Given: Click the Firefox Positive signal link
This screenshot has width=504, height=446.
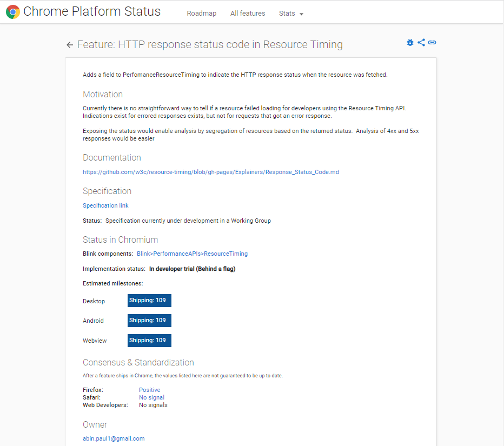Looking at the screenshot, I should [x=149, y=390].
